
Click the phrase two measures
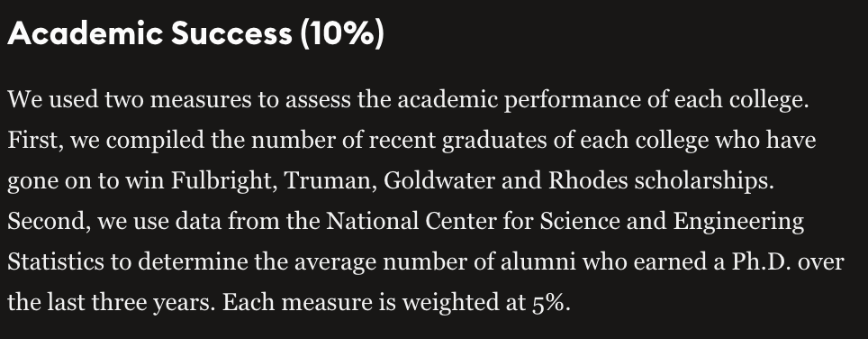[x=177, y=100]
